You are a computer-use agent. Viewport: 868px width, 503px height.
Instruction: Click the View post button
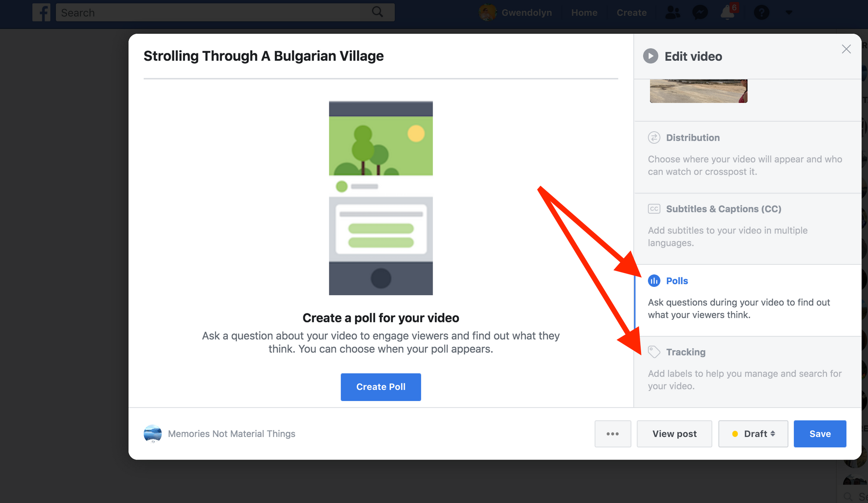[674, 434]
